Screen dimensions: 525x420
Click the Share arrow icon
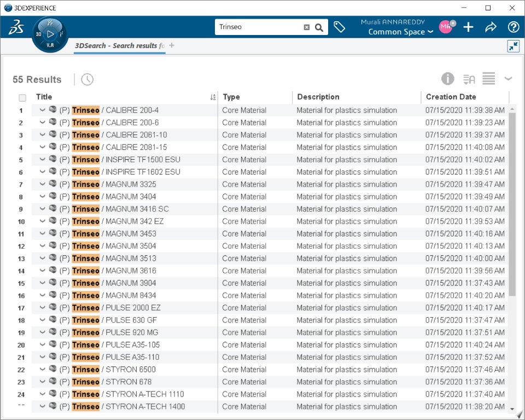491,27
